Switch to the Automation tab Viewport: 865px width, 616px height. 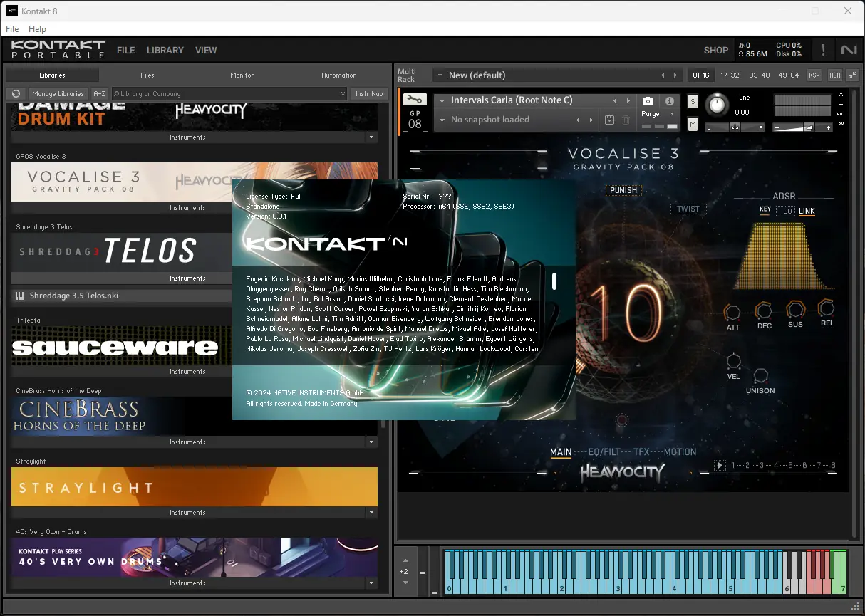pyautogui.click(x=339, y=75)
